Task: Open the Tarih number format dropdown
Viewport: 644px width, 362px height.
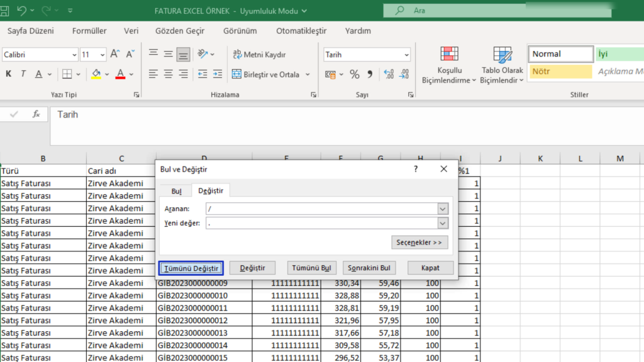Action: pos(406,55)
